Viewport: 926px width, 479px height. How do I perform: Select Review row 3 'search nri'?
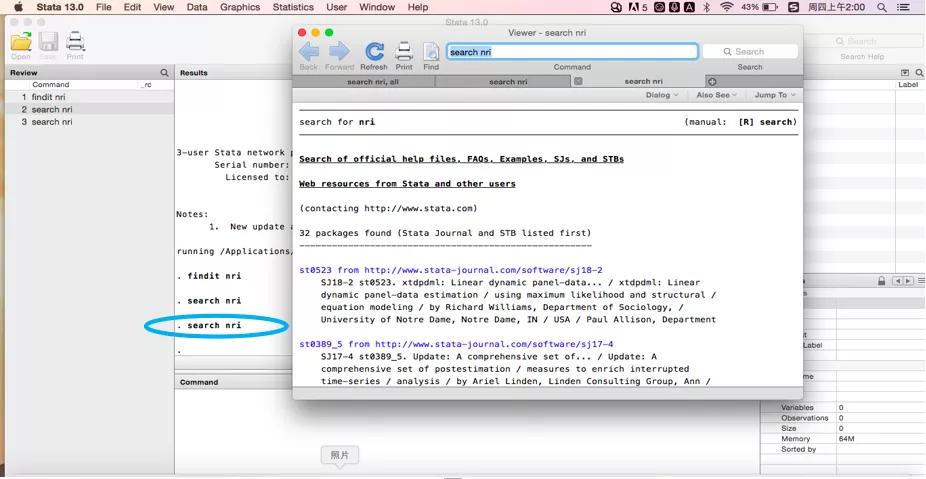coord(89,122)
